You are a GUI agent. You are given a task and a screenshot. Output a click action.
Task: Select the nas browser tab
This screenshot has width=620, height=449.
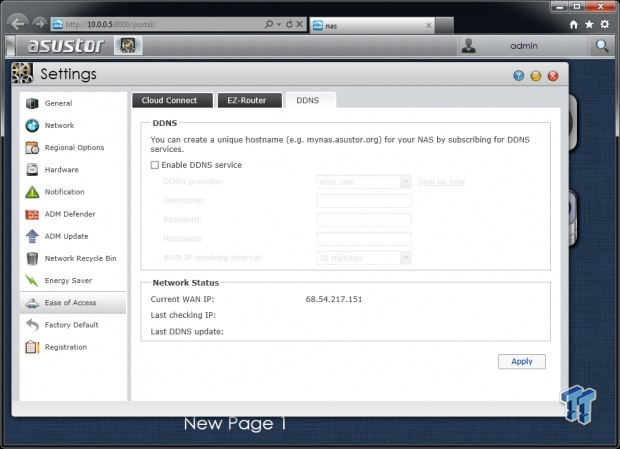click(372, 26)
